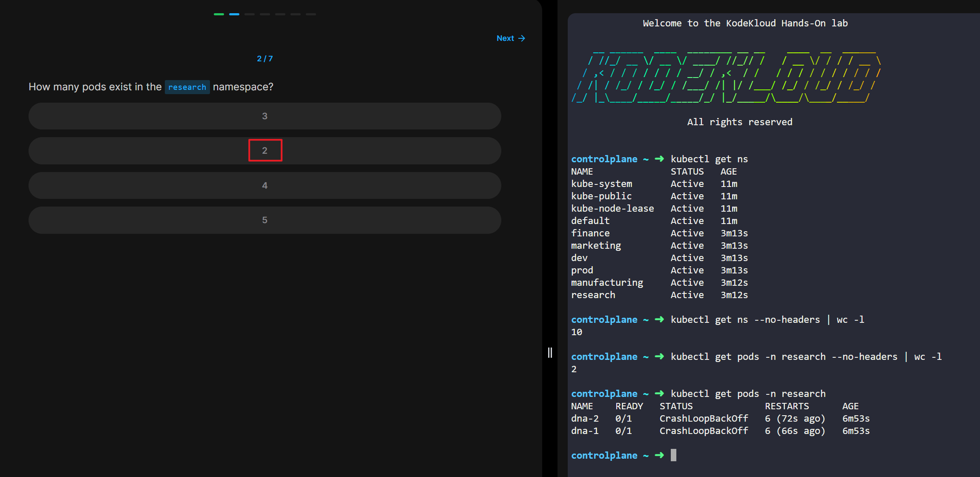
Task: Click the sixth progress segment
Action: 296,14
